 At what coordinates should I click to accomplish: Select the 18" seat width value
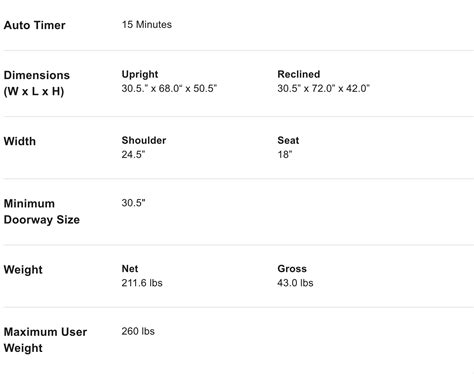[x=285, y=155]
